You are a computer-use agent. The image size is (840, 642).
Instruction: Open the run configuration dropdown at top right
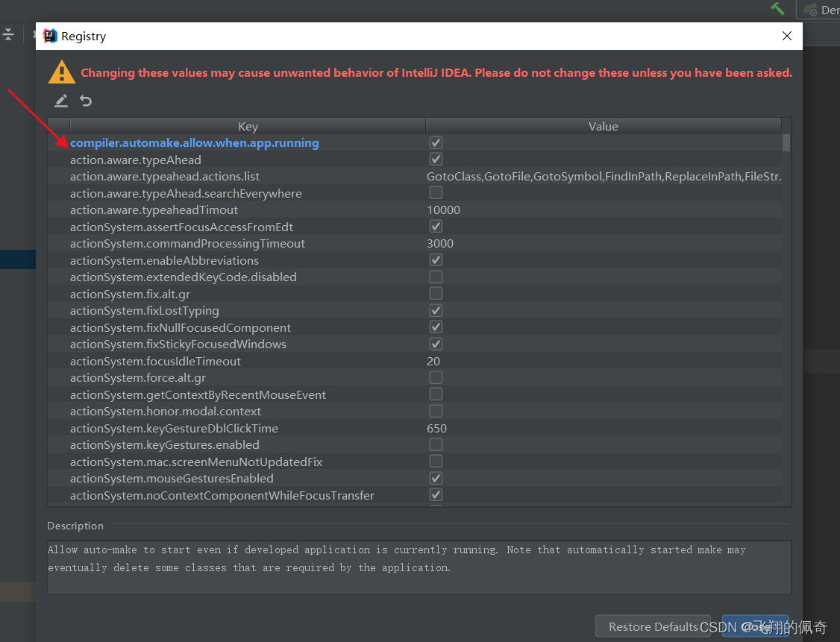click(820, 10)
